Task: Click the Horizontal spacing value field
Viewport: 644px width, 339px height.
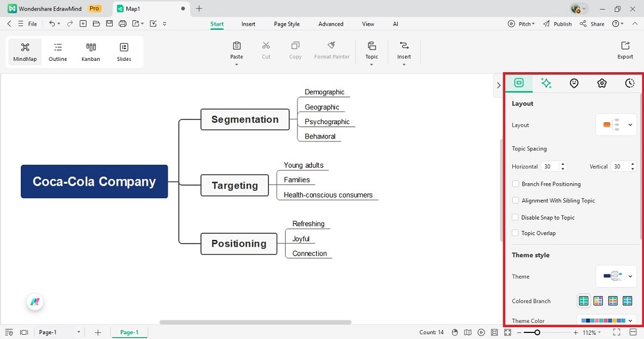Action: coord(550,167)
